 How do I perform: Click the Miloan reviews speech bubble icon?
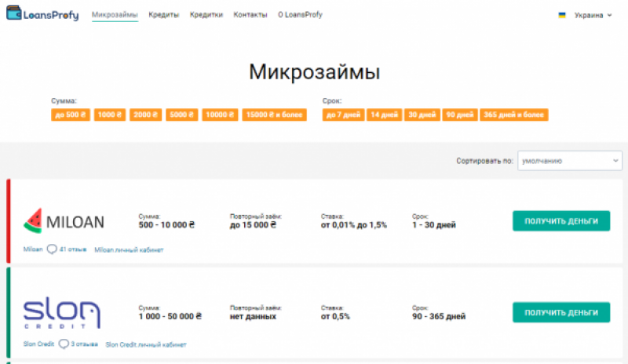click(52, 249)
